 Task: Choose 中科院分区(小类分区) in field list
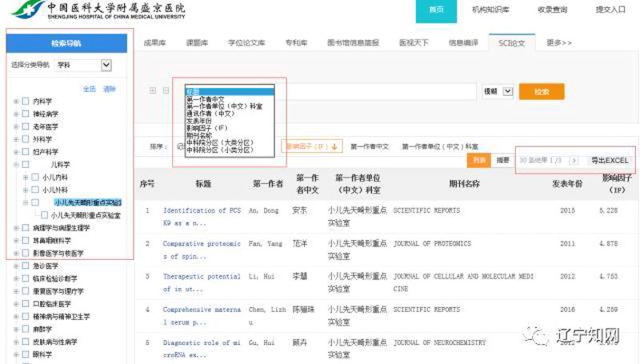pyautogui.click(x=220, y=150)
